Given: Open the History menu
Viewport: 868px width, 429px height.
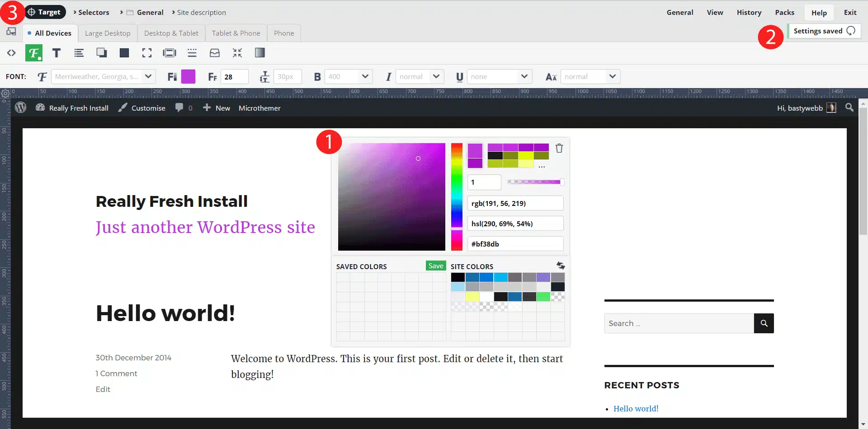Looking at the screenshot, I should [x=749, y=12].
